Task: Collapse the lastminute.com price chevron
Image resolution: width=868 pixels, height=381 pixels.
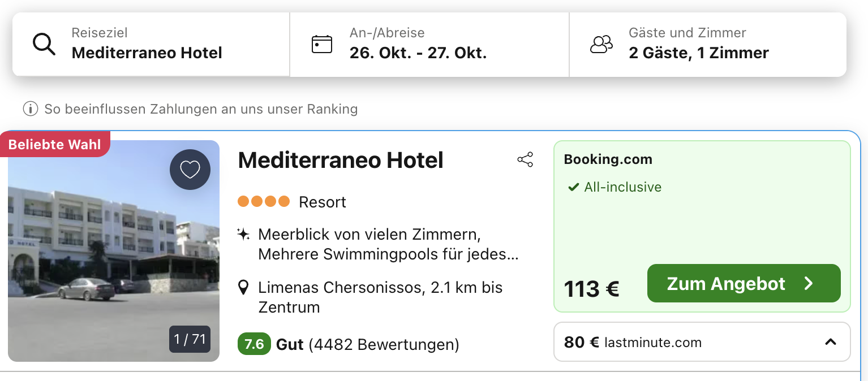Action: click(x=830, y=342)
